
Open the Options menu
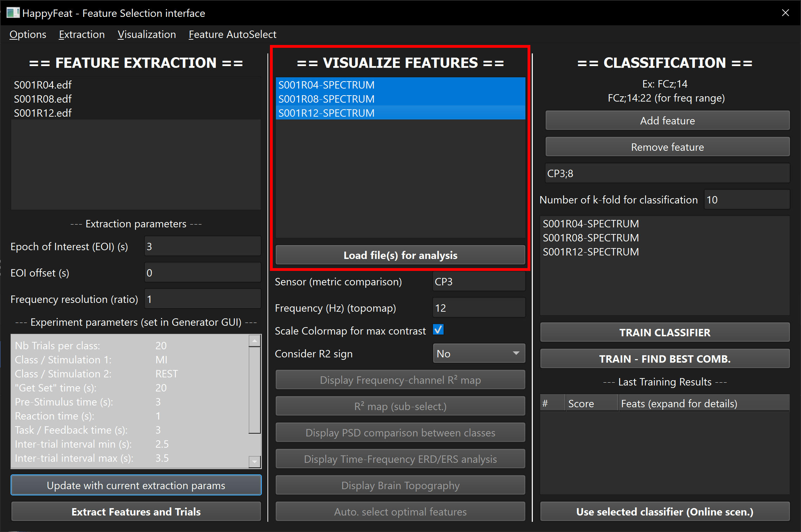(x=28, y=34)
